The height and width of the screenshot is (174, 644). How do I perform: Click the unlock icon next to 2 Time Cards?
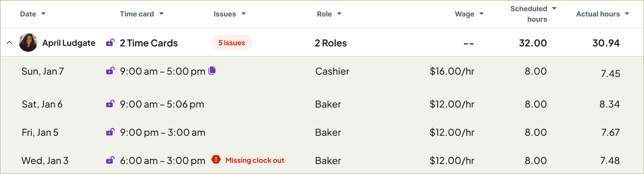click(111, 43)
